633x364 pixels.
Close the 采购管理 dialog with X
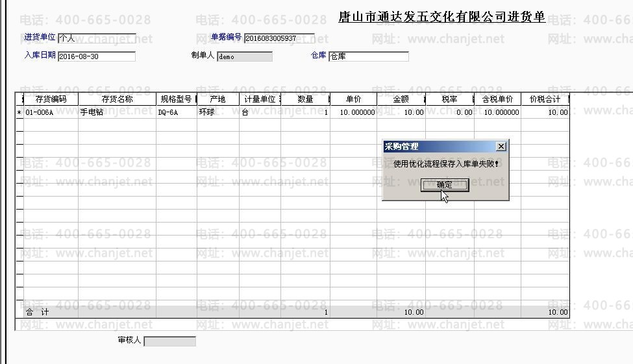[x=501, y=147]
